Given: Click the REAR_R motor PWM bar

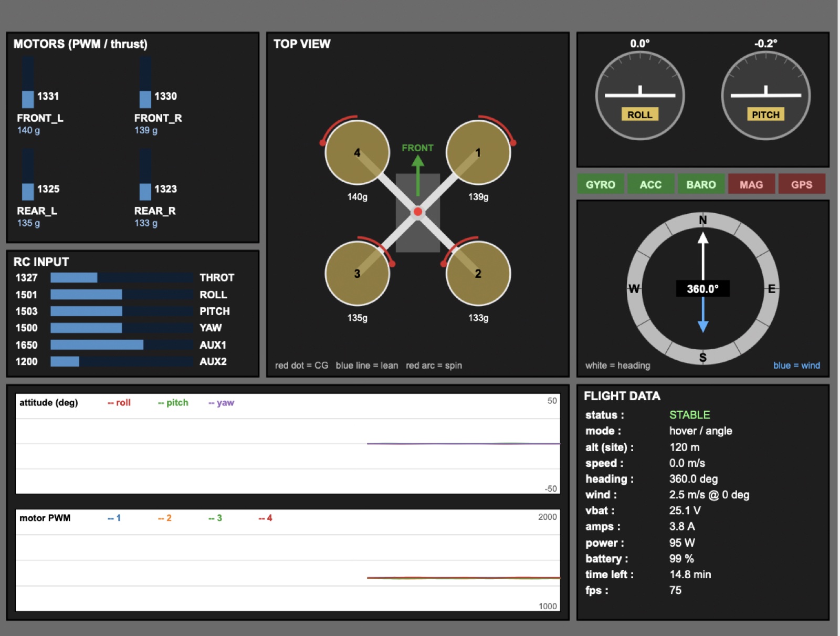Looking at the screenshot, I should pyautogui.click(x=145, y=174).
